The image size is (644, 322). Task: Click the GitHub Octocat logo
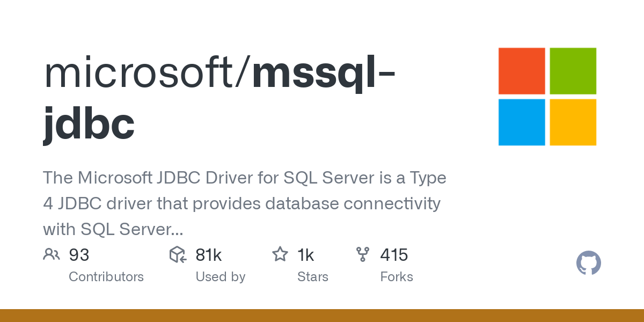(x=589, y=264)
